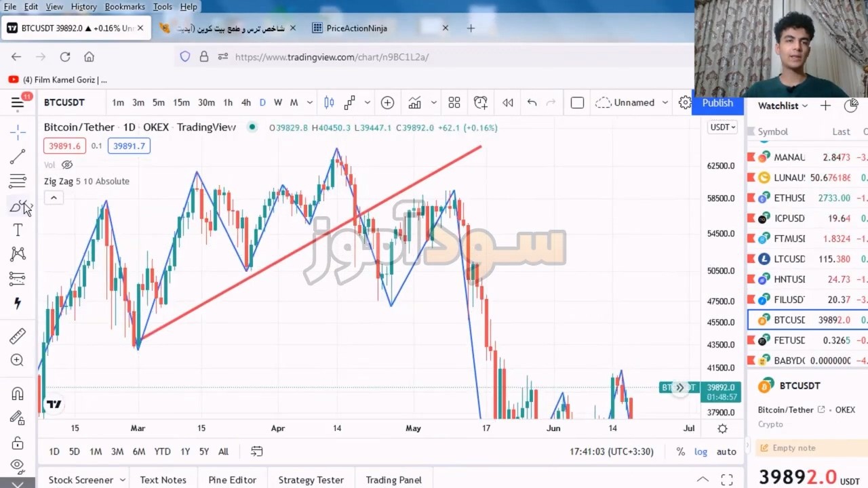The width and height of the screenshot is (868, 488).
Task: Create an alert with alarm-clock icon
Action: point(481,103)
